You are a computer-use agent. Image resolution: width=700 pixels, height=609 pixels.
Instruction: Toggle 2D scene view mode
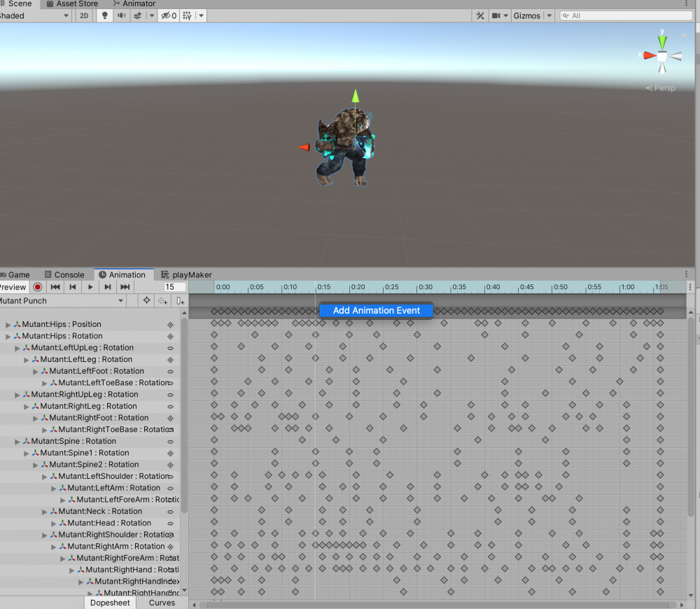click(x=84, y=15)
